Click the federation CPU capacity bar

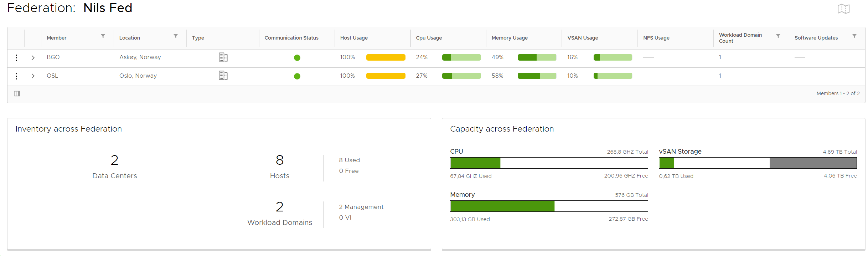coord(549,163)
